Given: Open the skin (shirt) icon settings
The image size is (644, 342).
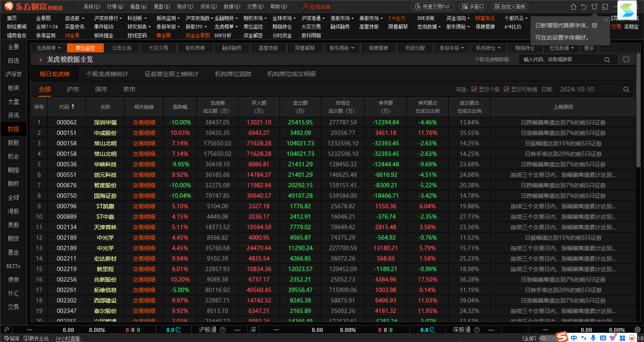Looking at the screenshot, I should (594, 6).
